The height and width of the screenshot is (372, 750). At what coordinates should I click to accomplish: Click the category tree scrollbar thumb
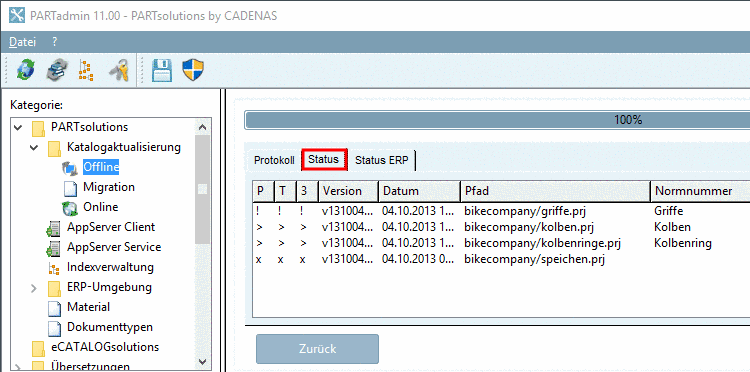click(x=202, y=189)
